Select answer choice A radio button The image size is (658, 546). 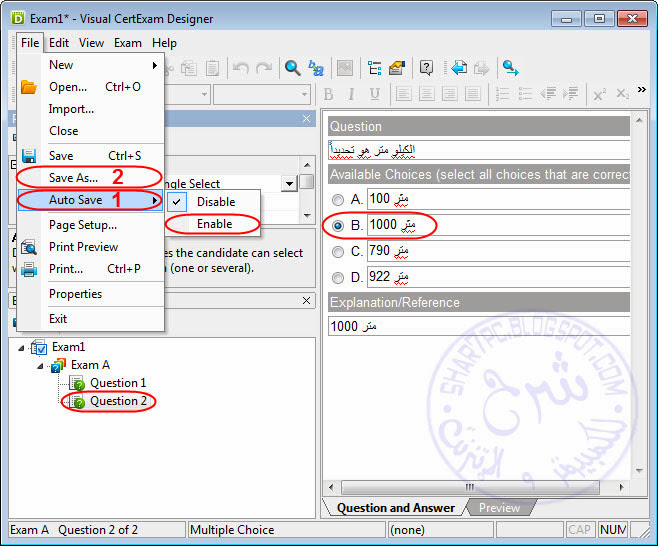(337, 200)
